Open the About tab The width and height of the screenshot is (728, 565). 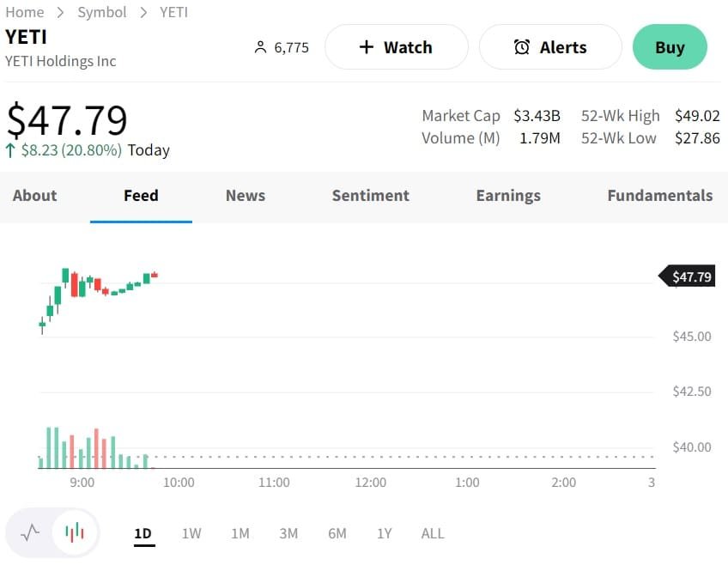34,196
